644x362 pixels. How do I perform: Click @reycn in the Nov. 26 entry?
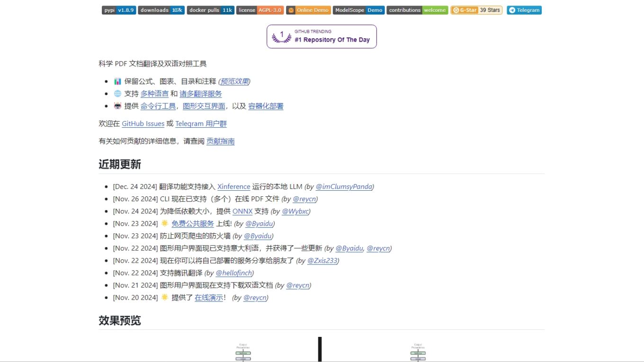click(304, 199)
